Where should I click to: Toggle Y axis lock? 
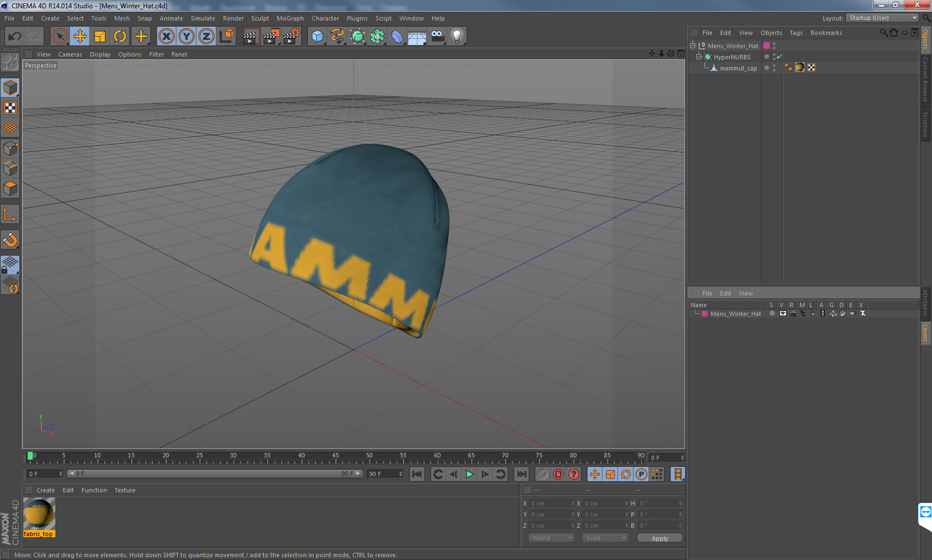[186, 37]
